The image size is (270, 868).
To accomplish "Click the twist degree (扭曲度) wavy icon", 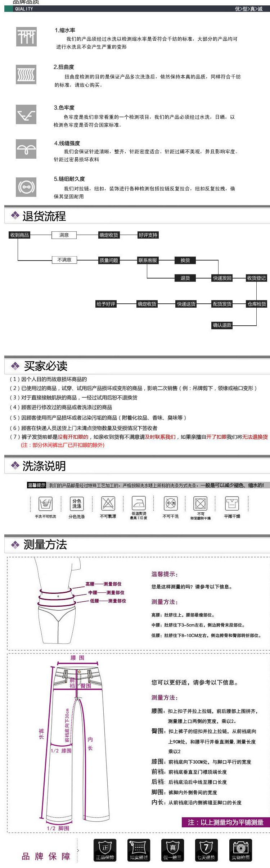I will (x=26, y=74).
